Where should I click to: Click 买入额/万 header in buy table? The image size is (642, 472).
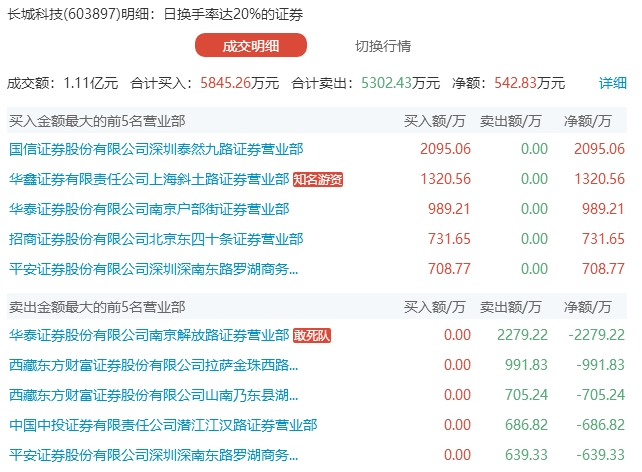(434, 121)
